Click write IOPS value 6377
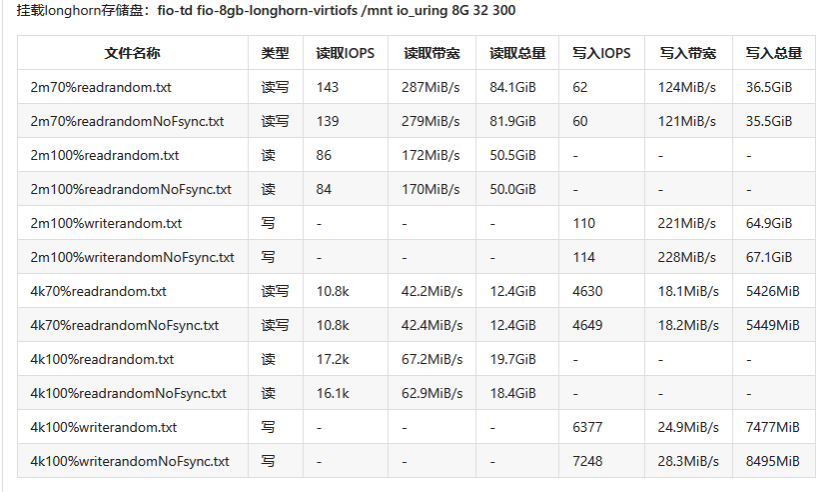The width and height of the screenshot is (831, 492). 587,427
